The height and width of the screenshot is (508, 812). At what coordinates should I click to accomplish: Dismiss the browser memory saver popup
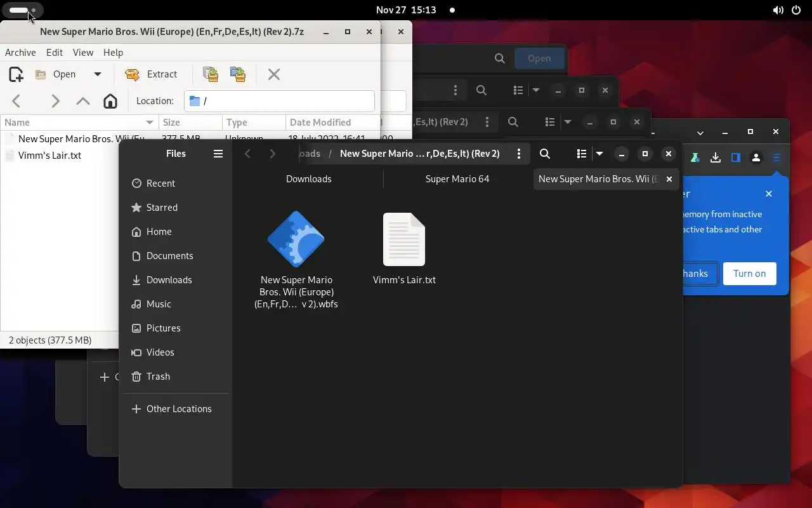tap(769, 194)
